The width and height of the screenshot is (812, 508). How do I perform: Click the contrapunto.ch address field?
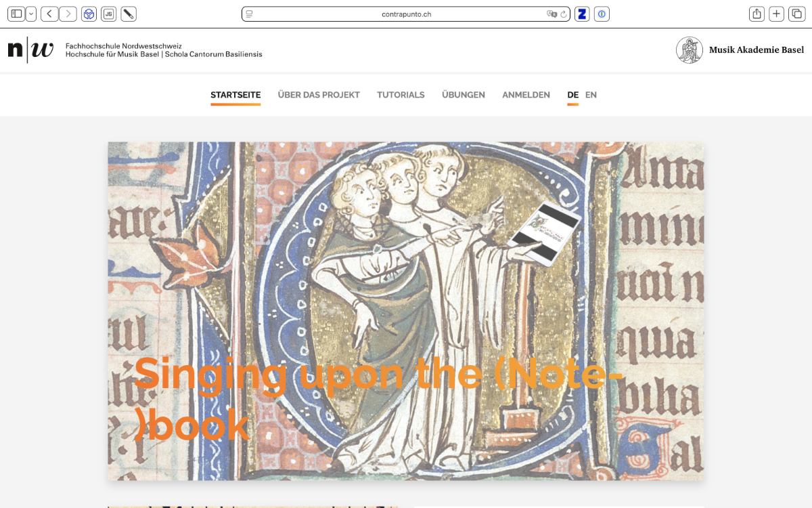coord(406,14)
